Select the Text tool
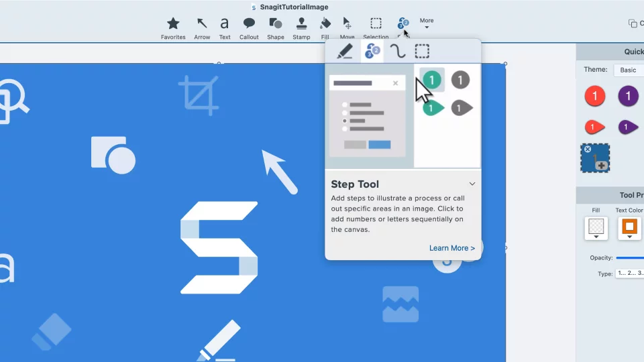Screen dimensions: 644x362 click(x=224, y=28)
